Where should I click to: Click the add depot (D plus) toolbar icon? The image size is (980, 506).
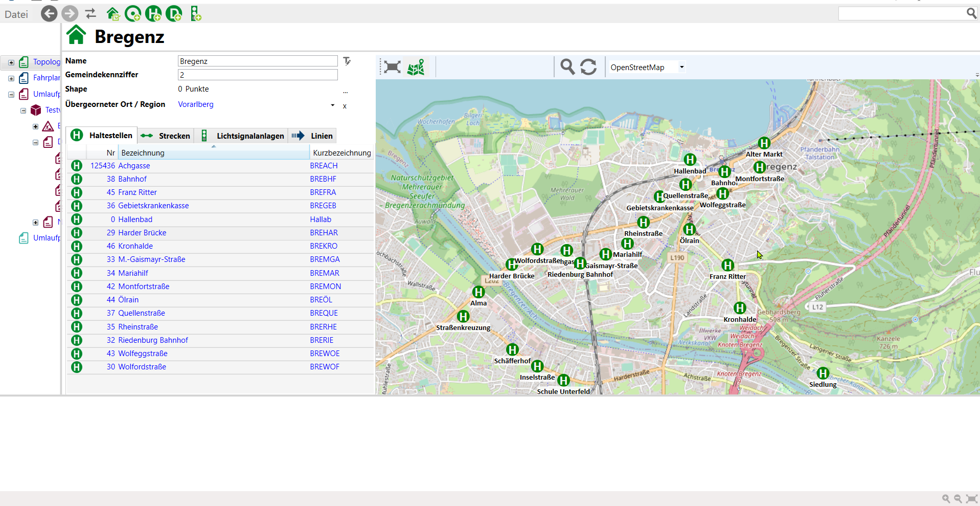174,14
